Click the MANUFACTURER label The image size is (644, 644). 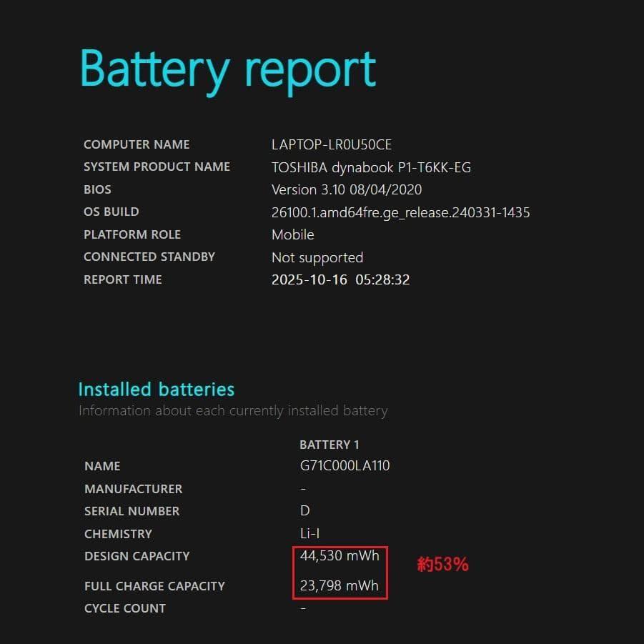[133, 489]
